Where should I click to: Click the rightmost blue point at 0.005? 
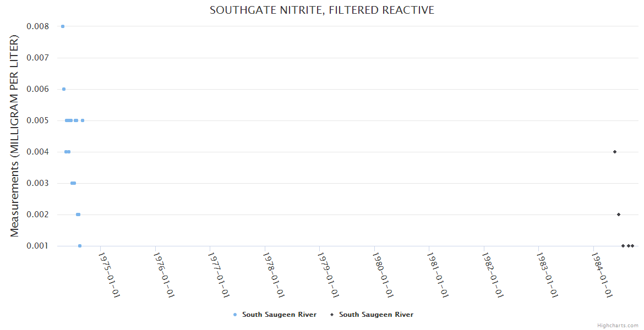(x=83, y=120)
